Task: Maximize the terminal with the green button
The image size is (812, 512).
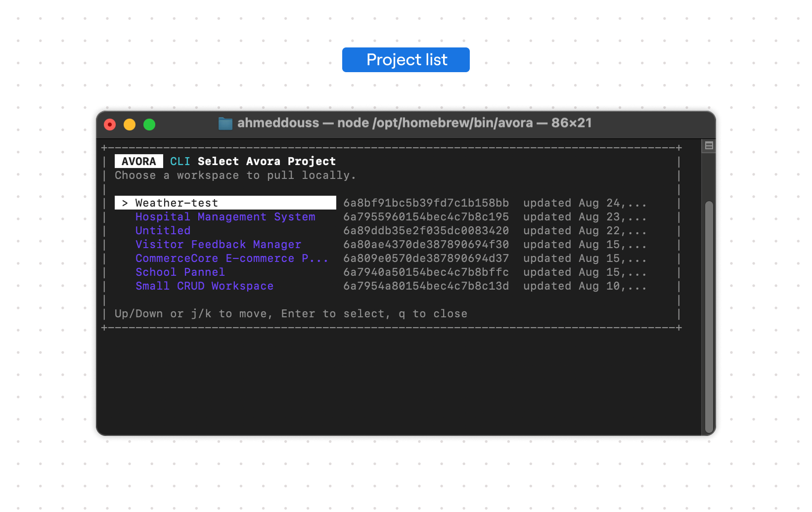Action: coord(149,125)
